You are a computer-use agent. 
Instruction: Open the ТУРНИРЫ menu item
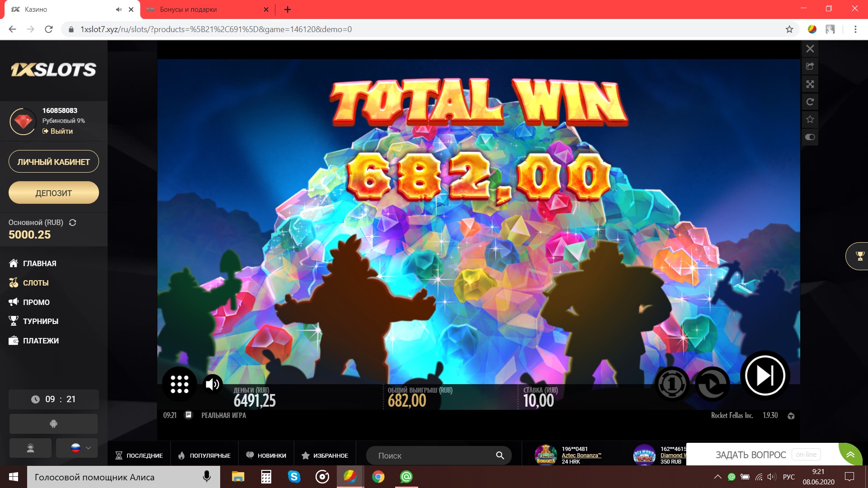[x=40, y=321]
